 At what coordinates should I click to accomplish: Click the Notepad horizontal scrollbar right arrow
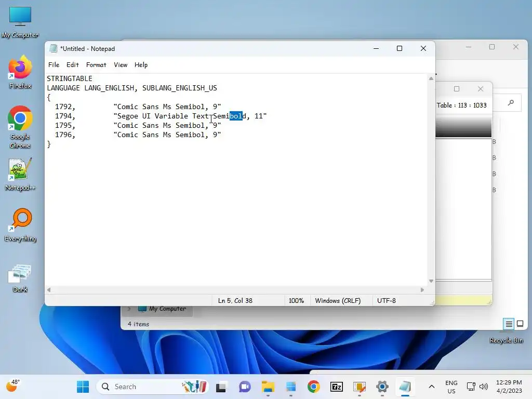[x=422, y=290]
